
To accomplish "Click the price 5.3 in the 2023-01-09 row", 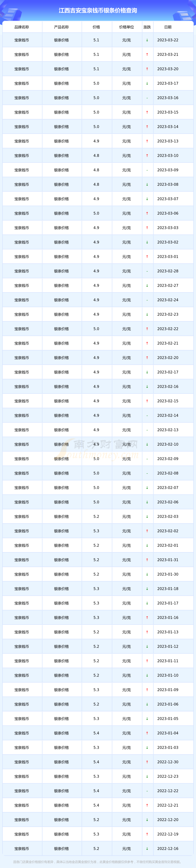I will [x=96, y=690].
